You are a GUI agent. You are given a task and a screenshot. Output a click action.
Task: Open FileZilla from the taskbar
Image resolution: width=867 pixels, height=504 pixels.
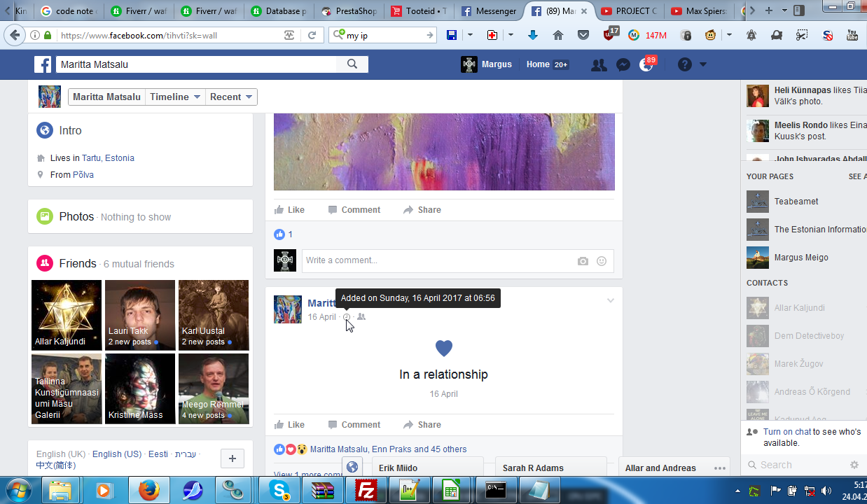point(366,490)
